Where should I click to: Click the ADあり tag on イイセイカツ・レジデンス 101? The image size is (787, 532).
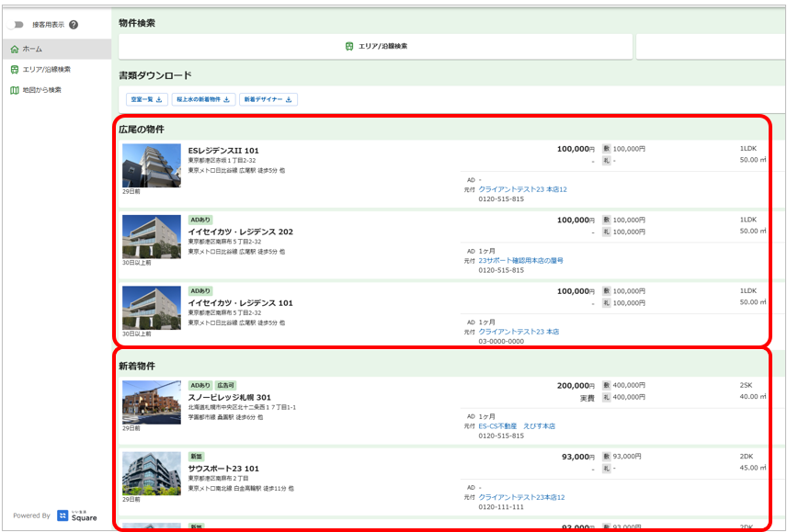click(x=200, y=291)
